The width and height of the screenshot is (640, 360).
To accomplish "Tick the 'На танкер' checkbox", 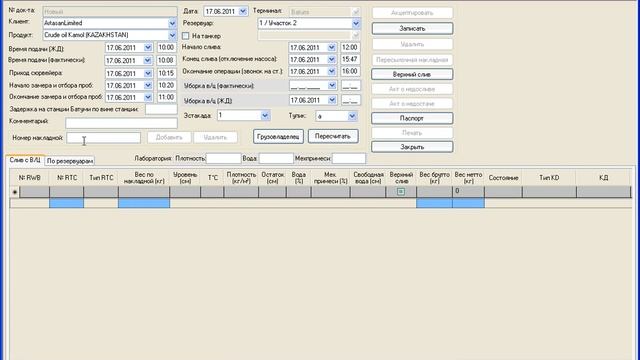I will coord(186,36).
